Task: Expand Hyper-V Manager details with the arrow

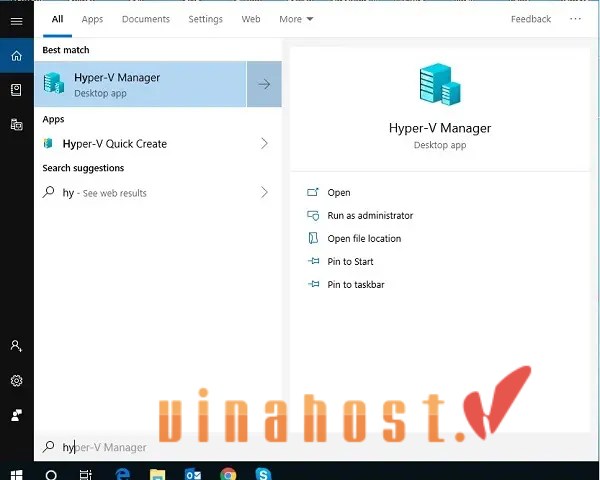Action: 264,84
